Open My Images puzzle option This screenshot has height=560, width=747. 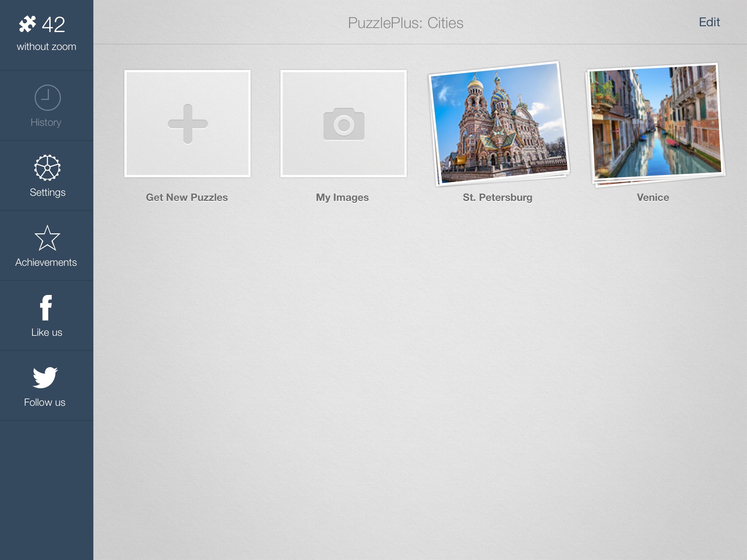pos(343,124)
